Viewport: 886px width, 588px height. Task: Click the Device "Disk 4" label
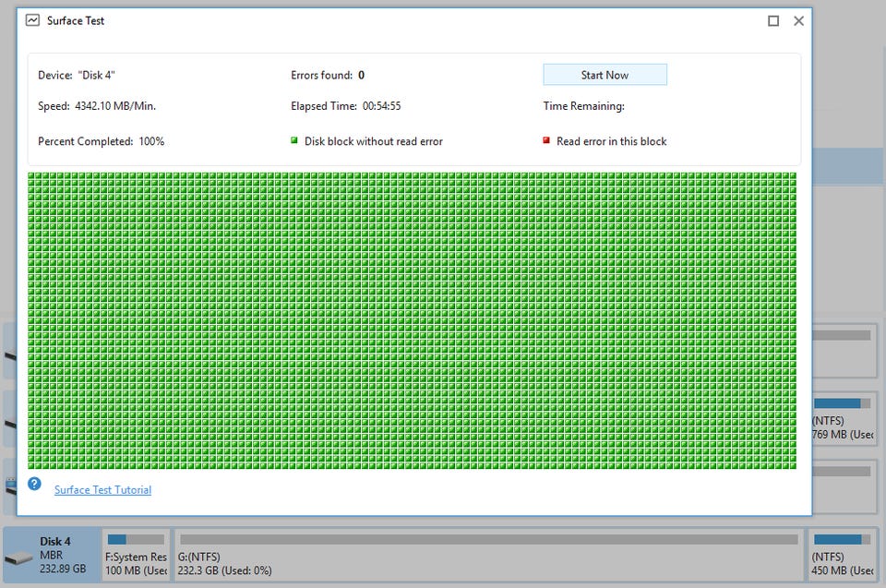(x=77, y=75)
